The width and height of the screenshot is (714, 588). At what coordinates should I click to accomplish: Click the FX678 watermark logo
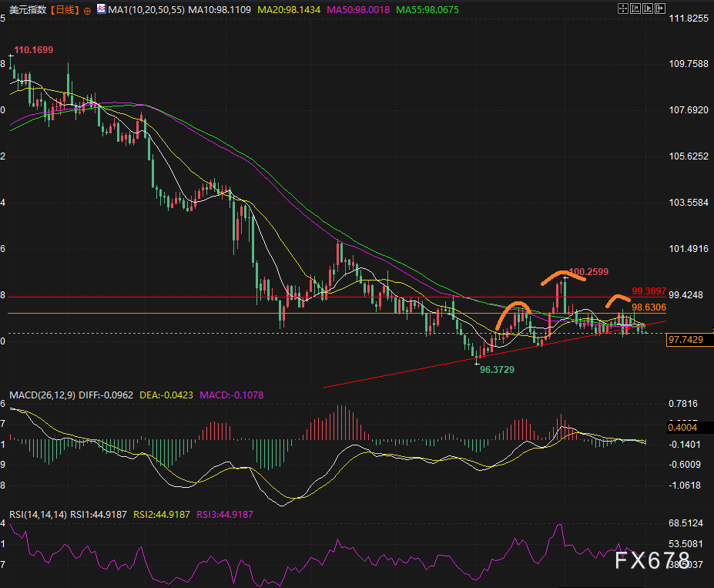click(652, 560)
